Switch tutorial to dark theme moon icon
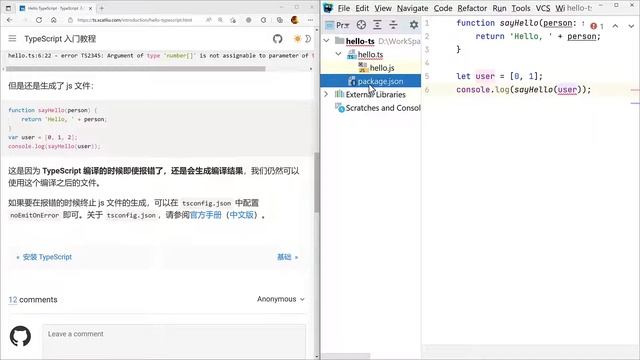640x360 pixels. pyautogui.click(x=308, y=39)
